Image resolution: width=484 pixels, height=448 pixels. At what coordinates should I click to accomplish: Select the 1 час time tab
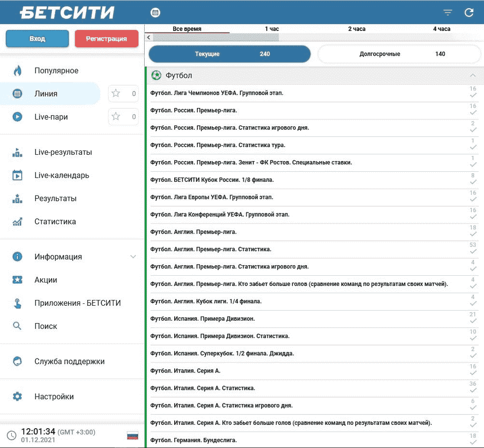(x=272, y=29)
